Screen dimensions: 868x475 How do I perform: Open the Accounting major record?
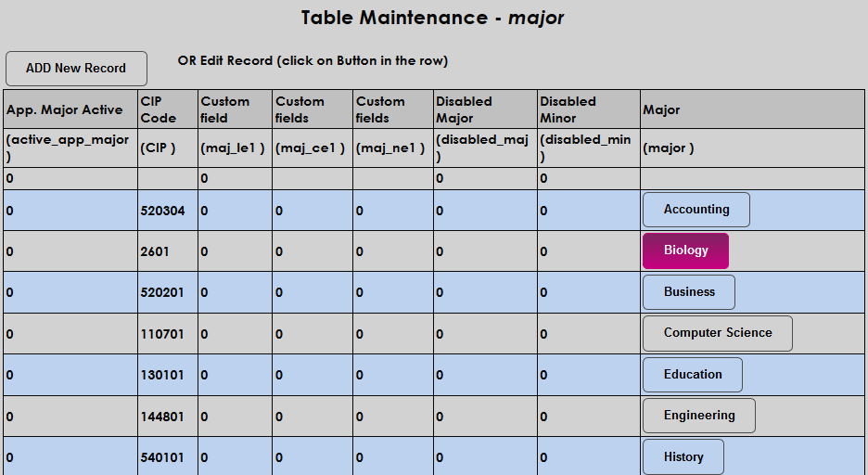696,210
